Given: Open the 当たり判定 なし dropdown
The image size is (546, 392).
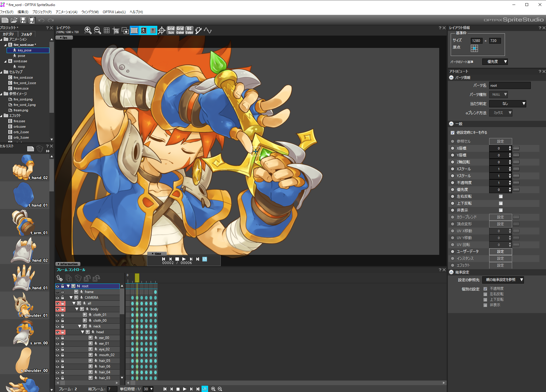Looking at the screenshot, I should click(x=508, y=104).
